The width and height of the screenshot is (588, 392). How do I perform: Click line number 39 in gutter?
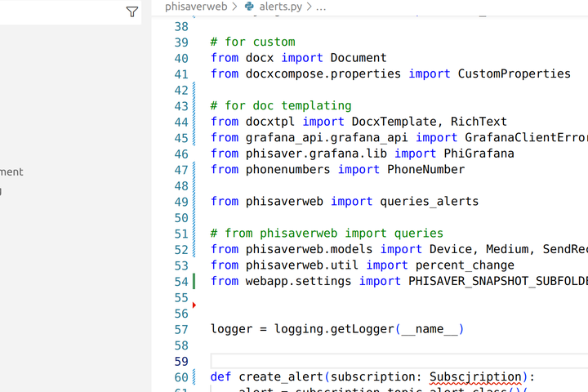point(181,42)
